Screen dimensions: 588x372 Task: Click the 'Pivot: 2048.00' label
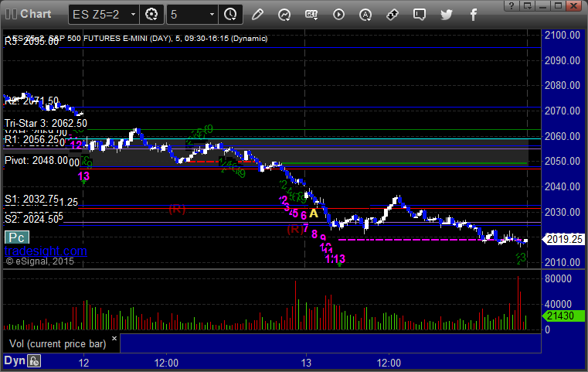[36, 161]
